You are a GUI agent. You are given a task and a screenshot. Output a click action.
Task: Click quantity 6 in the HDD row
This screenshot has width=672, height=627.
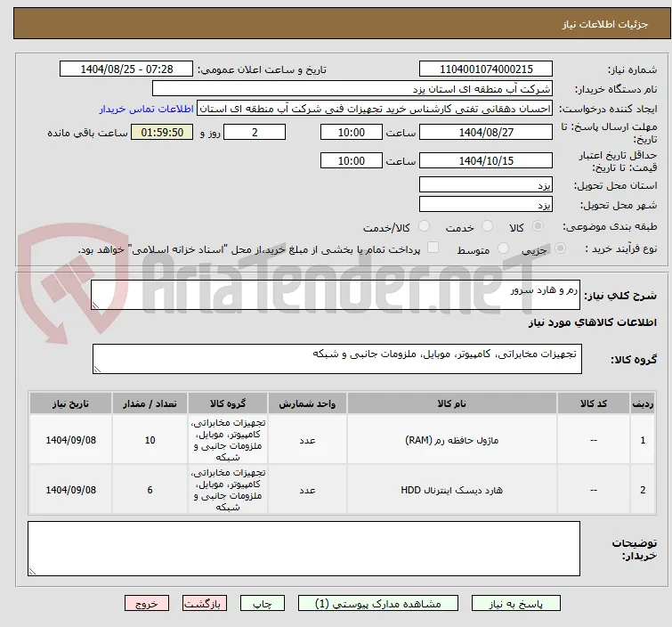[150, 490]
